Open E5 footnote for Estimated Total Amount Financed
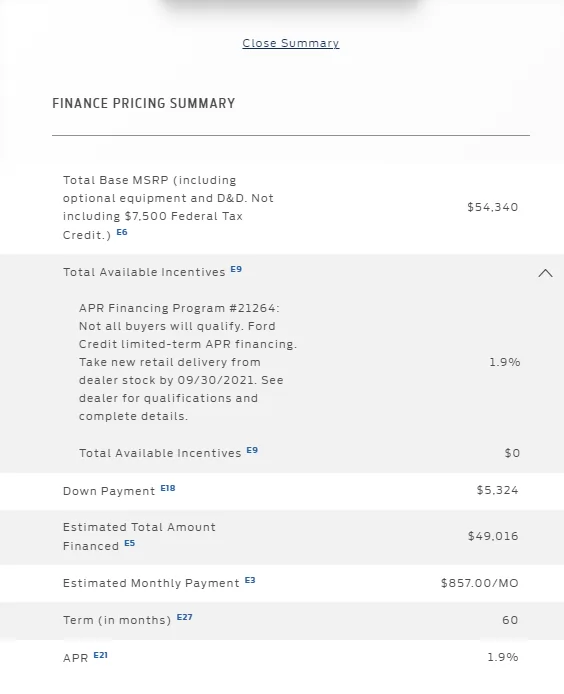Viewport: 564px width, 694px height. click(x=129, y=543)
